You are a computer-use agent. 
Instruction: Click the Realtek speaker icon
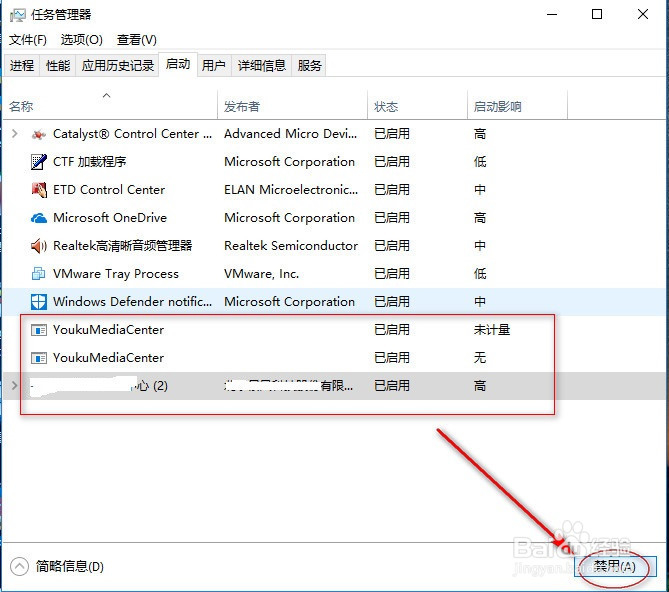pos(39,246)
